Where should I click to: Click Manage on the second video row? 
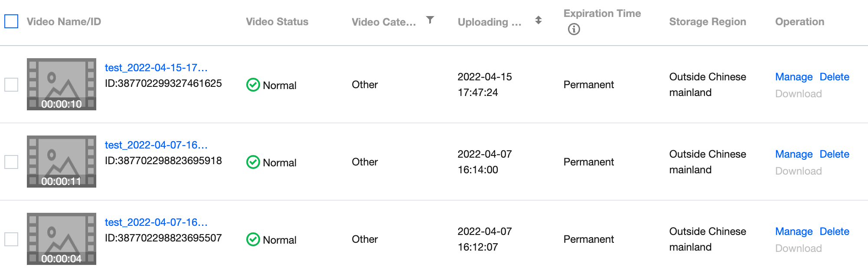793,154
